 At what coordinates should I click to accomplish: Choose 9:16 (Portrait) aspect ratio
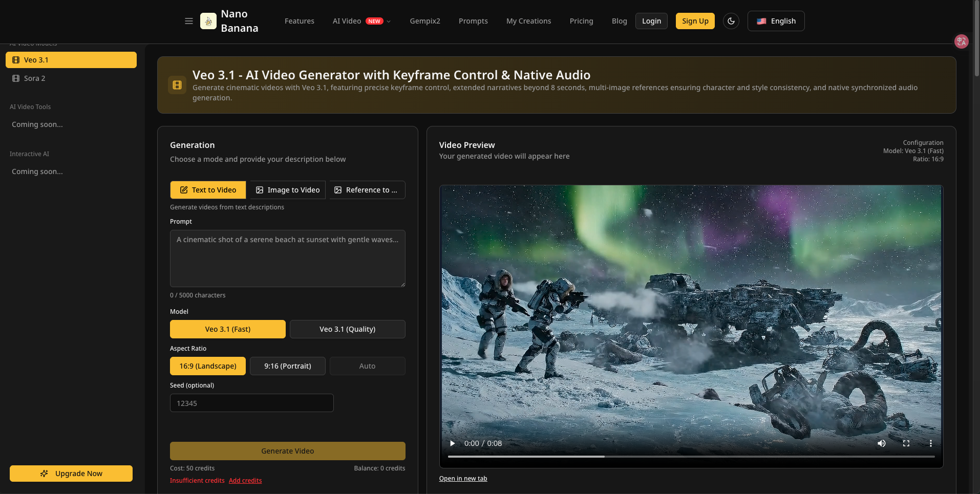pyautogui.click(x=287, y=366)
